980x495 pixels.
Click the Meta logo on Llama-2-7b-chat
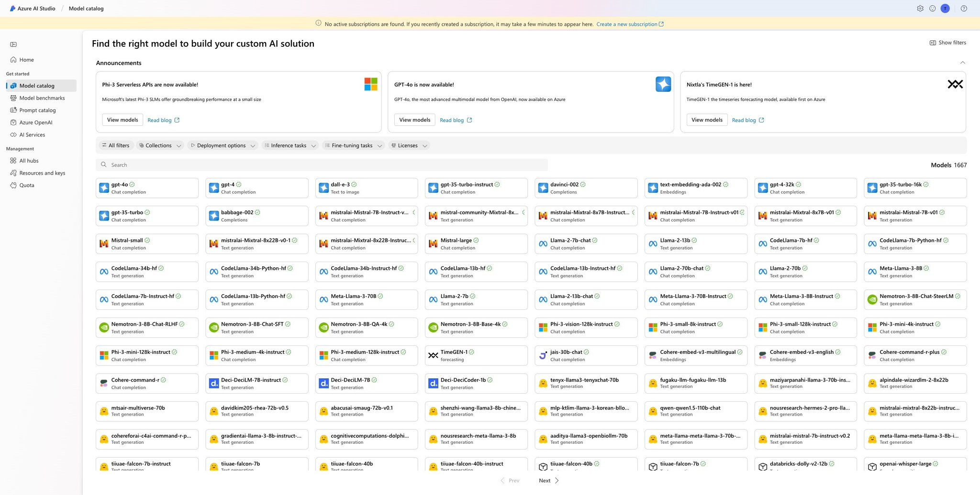tap(543, 244)
